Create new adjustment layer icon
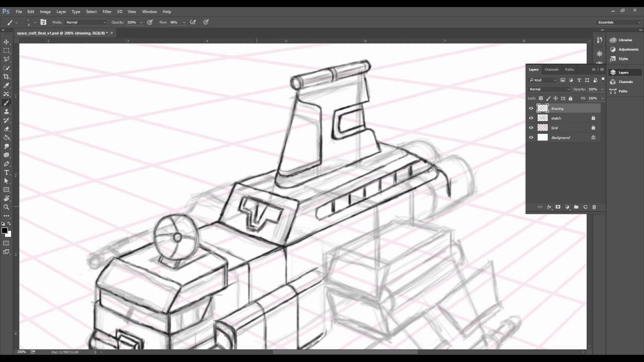 pos(567,207)
